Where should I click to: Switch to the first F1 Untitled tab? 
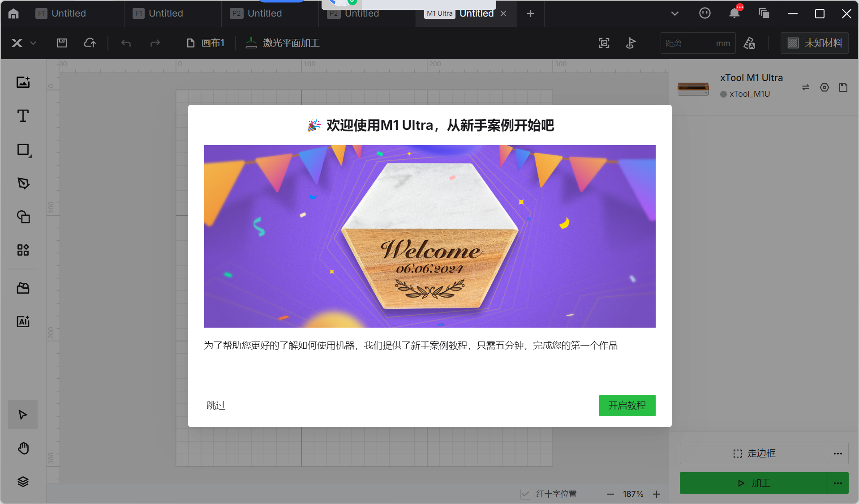(62, 13)
